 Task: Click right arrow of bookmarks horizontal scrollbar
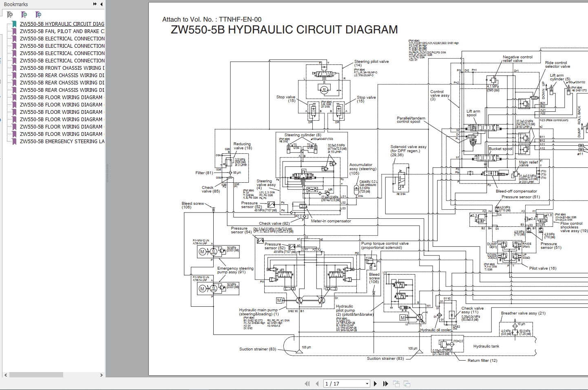click(102, 375)
